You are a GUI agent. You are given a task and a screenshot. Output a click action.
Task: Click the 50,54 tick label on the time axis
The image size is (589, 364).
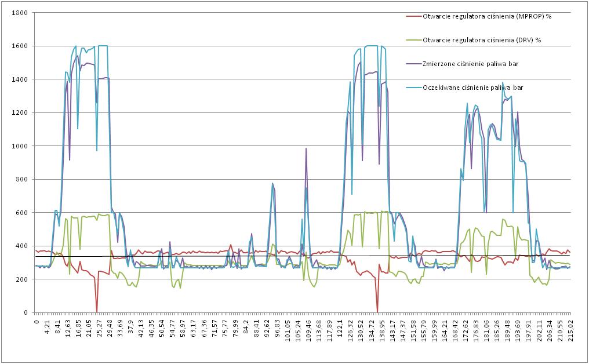coord(162,327)
